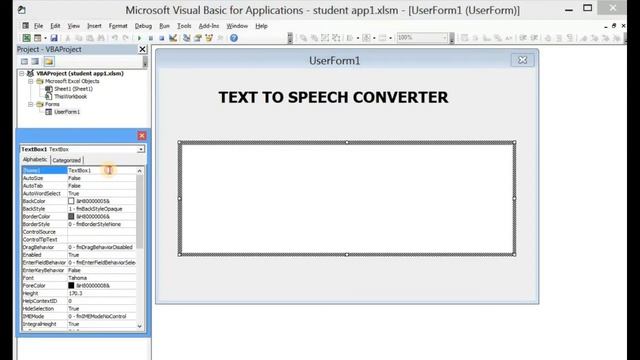This screenshot has height=360, width=640.
Task: Click the ForeColor black color swatch
Action: (71, 286)
